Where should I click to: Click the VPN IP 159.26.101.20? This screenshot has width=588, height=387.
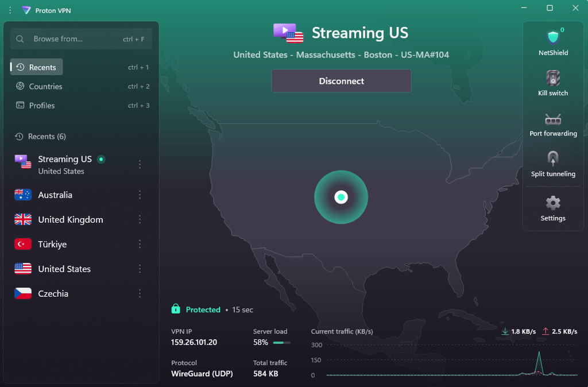pos(194,342)
